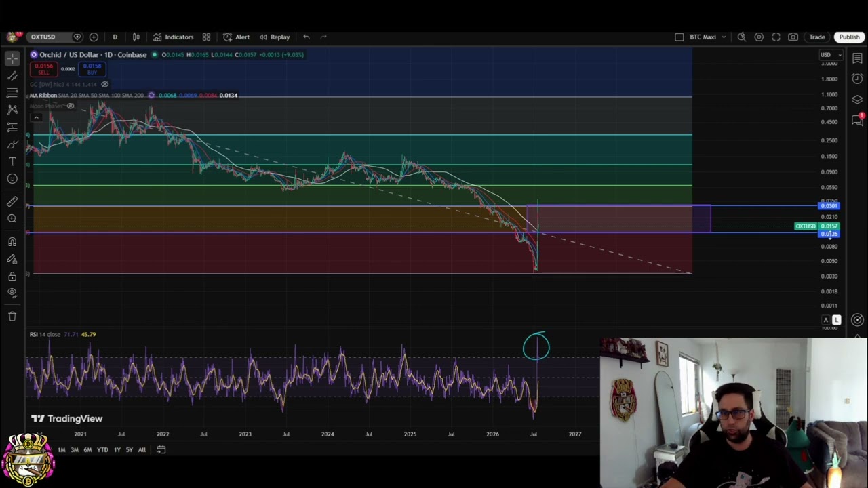
Task: Collapse the indicator legend chevron
Action: tap(36, 117)
